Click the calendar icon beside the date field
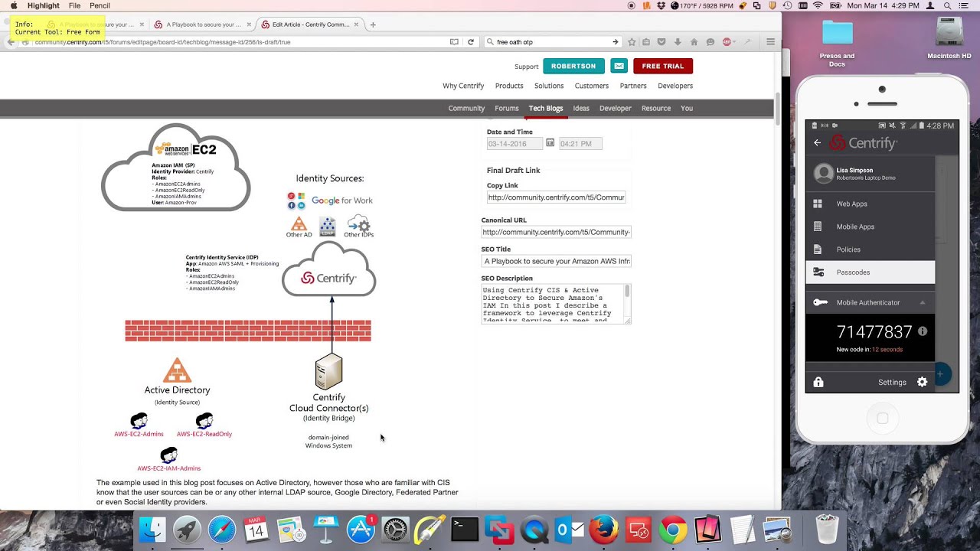The image size is (980, 551). coord(550,143)
